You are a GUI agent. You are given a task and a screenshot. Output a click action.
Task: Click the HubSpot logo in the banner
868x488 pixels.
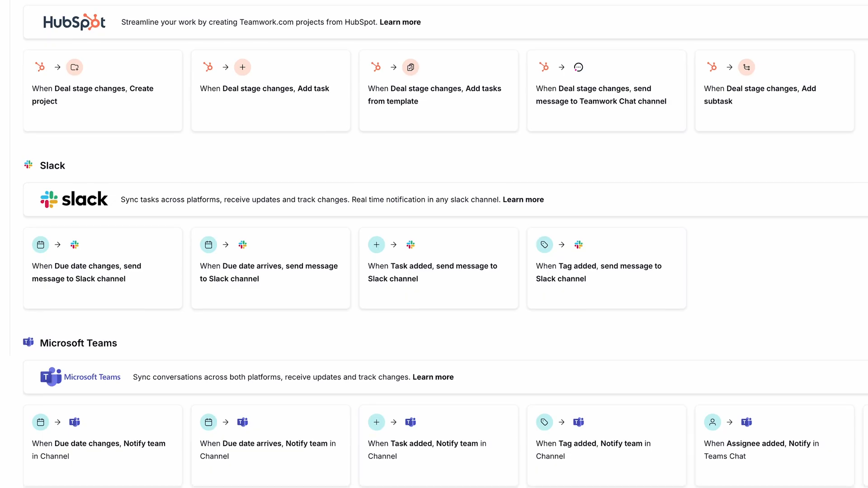(74, 22)
